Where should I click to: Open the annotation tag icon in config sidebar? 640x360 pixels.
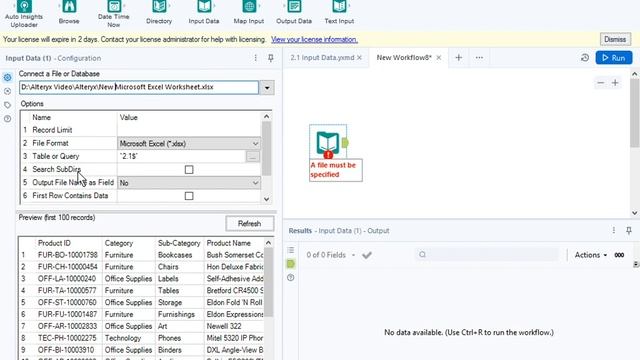pyautogui.click(x=7, y=105)
